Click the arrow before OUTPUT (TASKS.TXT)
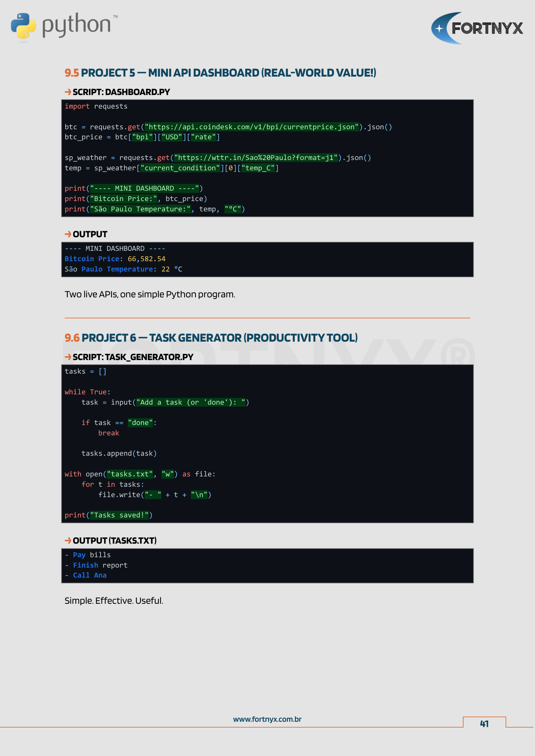 pos(68,540)
